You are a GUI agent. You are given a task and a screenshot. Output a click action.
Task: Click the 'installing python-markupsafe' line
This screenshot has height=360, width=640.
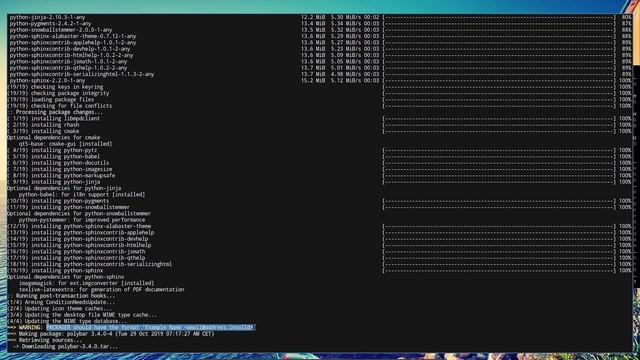click(x=61, y=176)
